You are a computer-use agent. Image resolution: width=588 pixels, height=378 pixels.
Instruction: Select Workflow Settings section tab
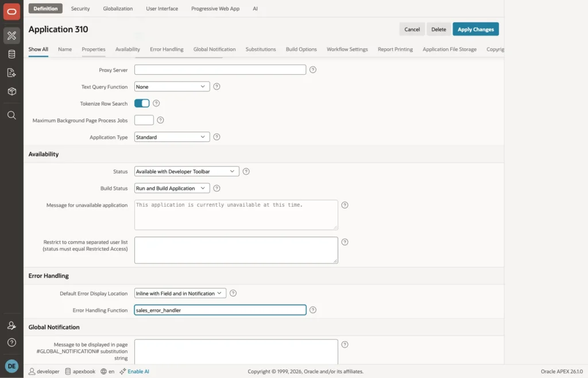point(347,49)
